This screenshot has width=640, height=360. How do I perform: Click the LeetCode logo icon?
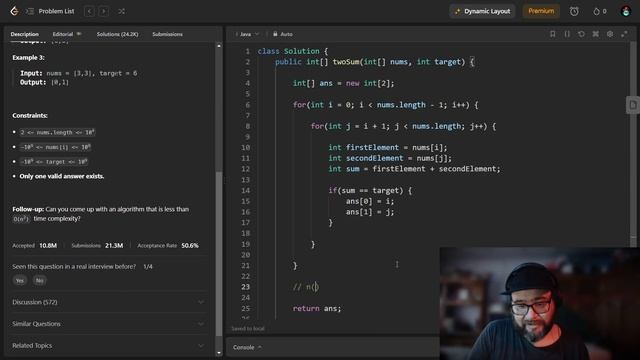point(14,11)
